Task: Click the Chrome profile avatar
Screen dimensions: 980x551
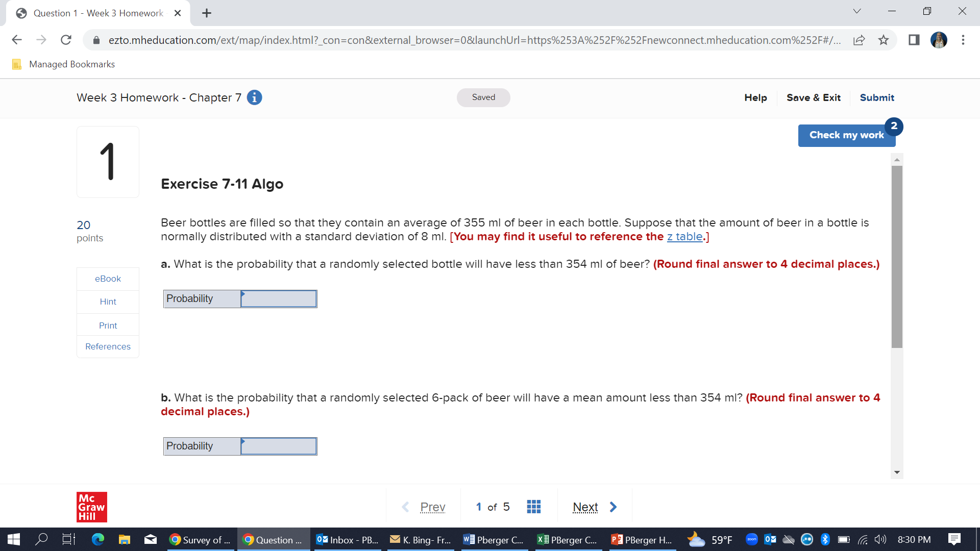Action: pyautogui.click(x=938, y=40)
